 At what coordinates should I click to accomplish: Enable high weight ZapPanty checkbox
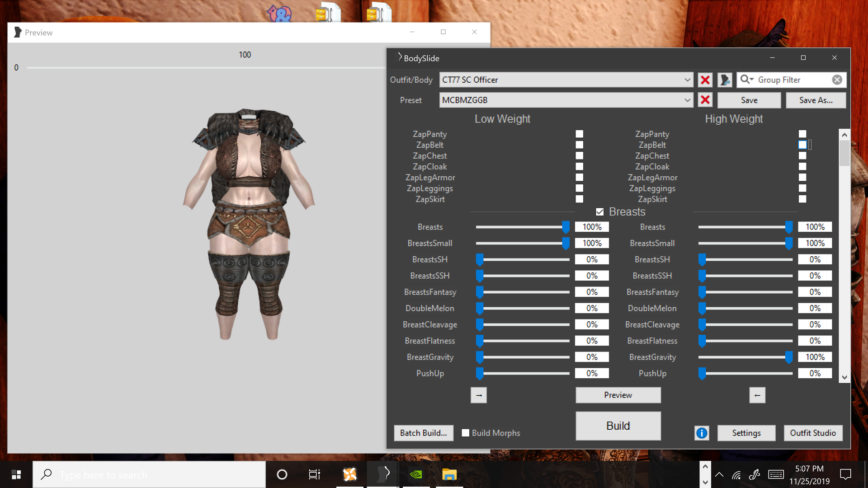pos(802,134)
